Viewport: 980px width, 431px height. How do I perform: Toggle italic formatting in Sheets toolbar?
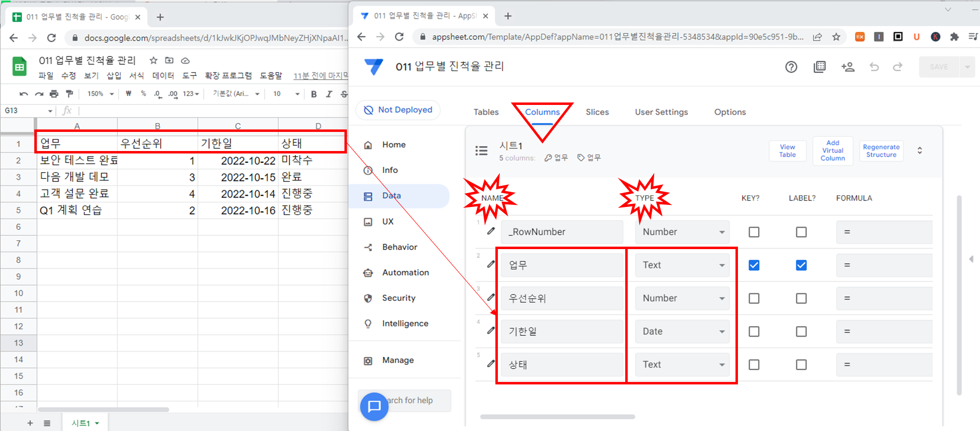pyautogui.click(x=329, y=94)
